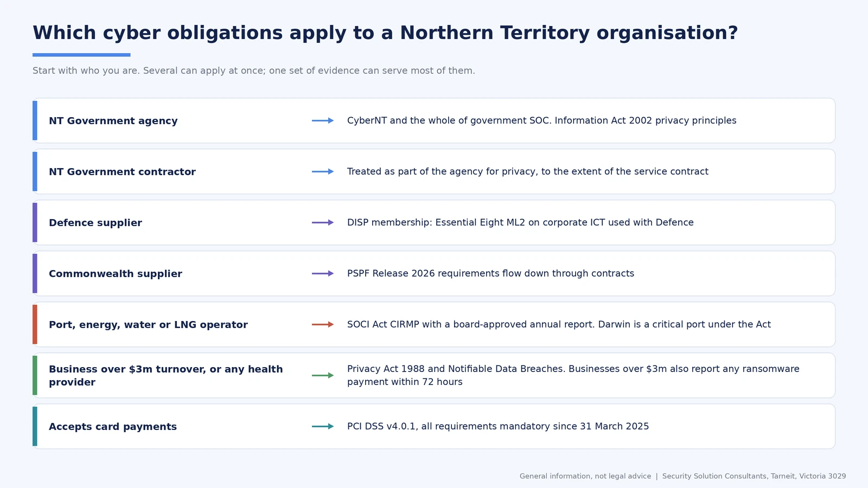The image size is (868, 488).
Task: Click the Privacy Act 1988 description text
Action: coord(573,375)
